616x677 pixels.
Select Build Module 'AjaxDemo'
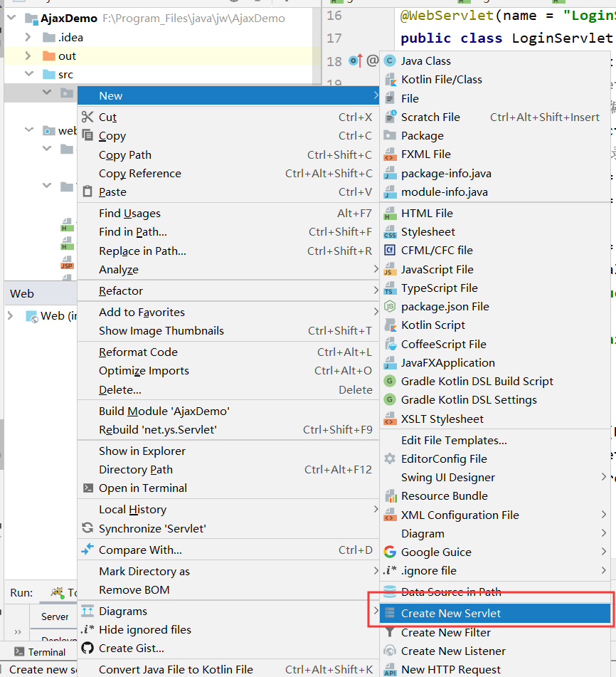(228, 411)
